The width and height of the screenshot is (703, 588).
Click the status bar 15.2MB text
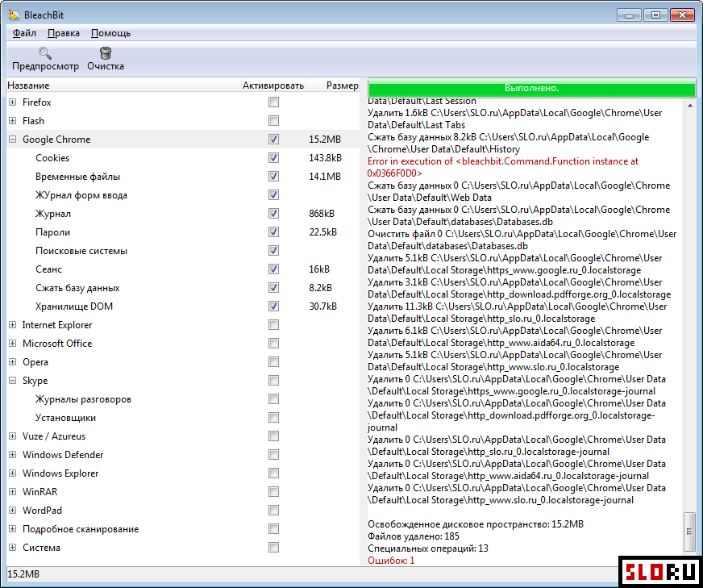23,574
